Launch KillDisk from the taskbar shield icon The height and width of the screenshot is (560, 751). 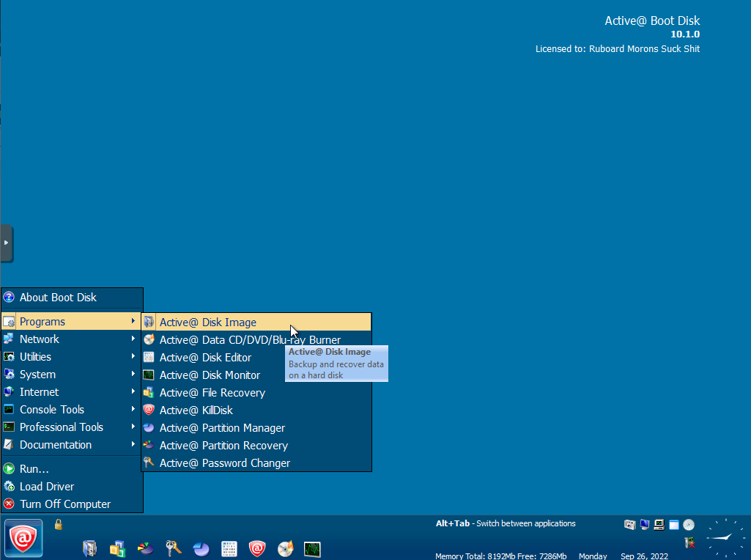(x=257, y=548)
